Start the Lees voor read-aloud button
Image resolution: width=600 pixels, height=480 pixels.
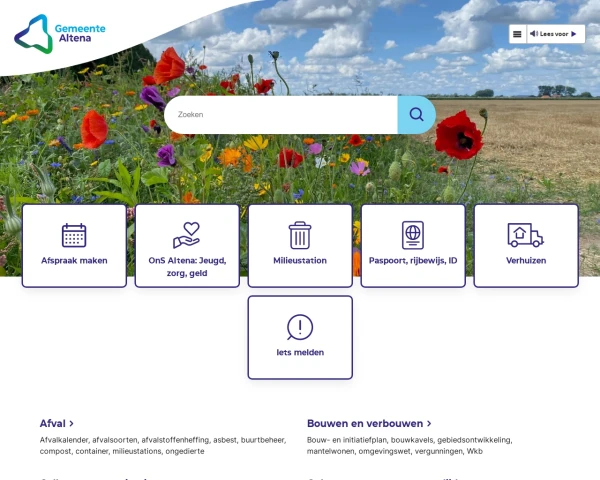click(x=556, y=34)
